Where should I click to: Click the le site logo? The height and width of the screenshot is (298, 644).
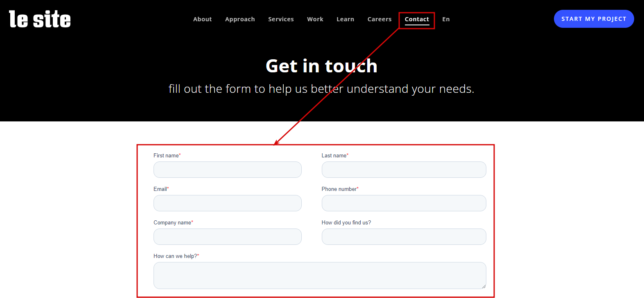(40, 19)
